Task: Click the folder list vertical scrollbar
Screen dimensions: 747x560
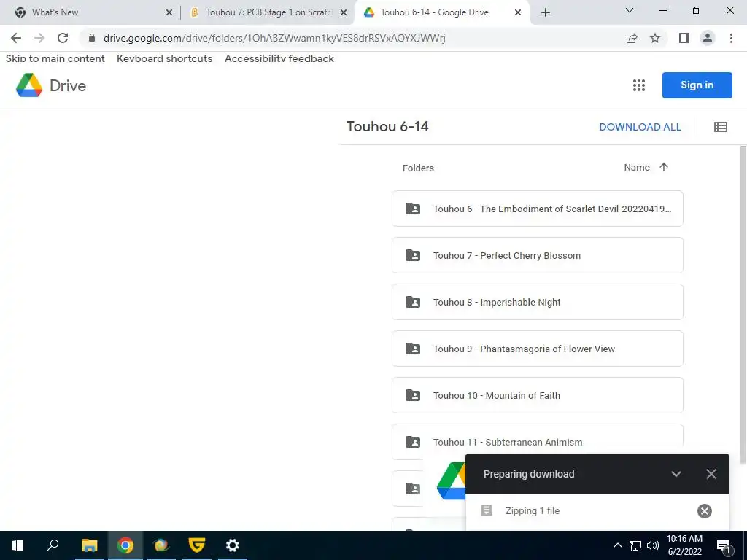Action: pos(743,305)
